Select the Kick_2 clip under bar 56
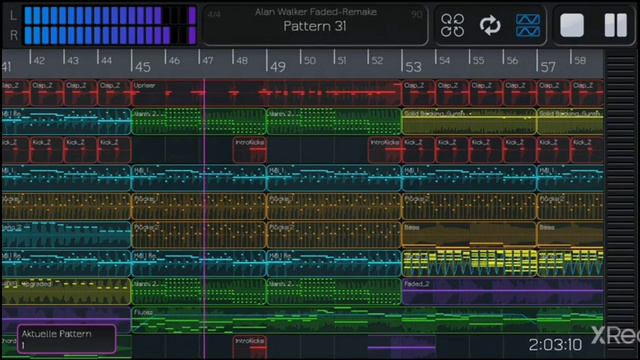640x360 pixels. pyautogui.click(x=520, y=150)
